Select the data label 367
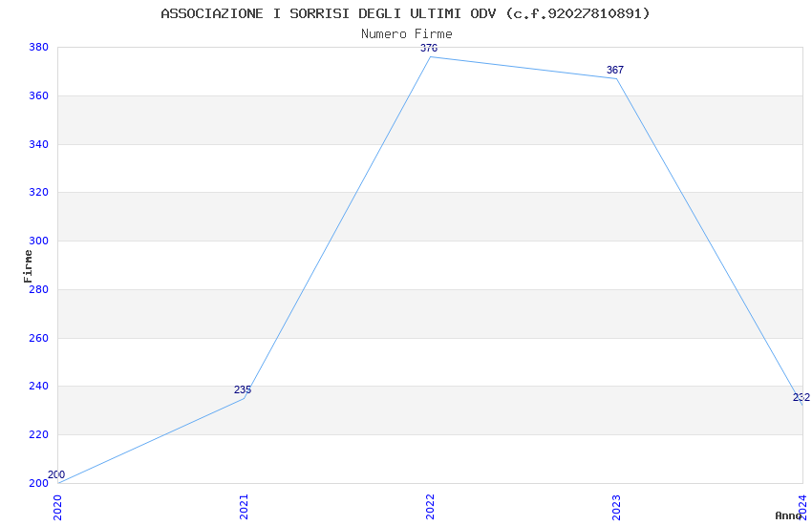812x525 pixels. (x=615, y=70)
